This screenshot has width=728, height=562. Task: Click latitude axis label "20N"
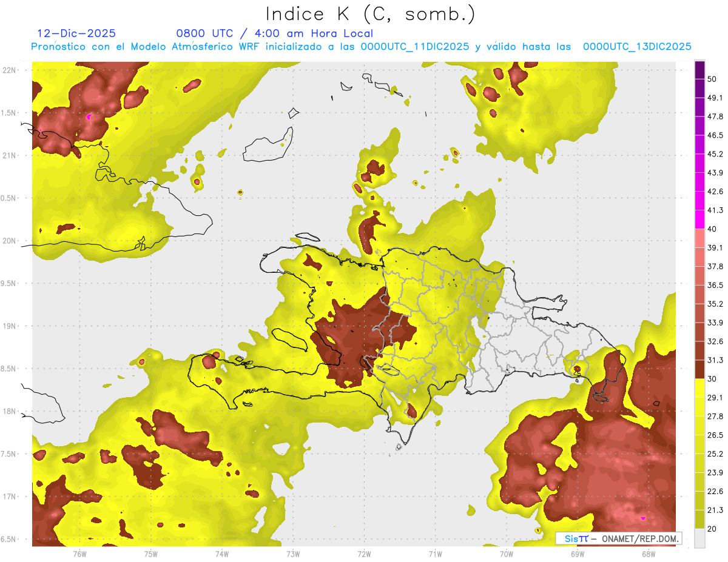9,241
